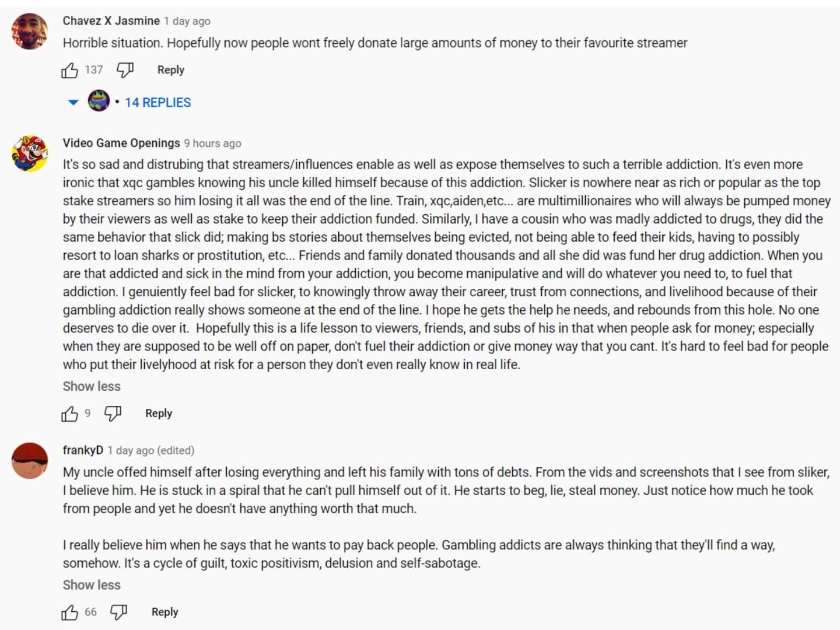Viewport: 840px width, 630px height.
Task: Open Chavez X Jasmine's profile avatar
Action: (30, 32)
